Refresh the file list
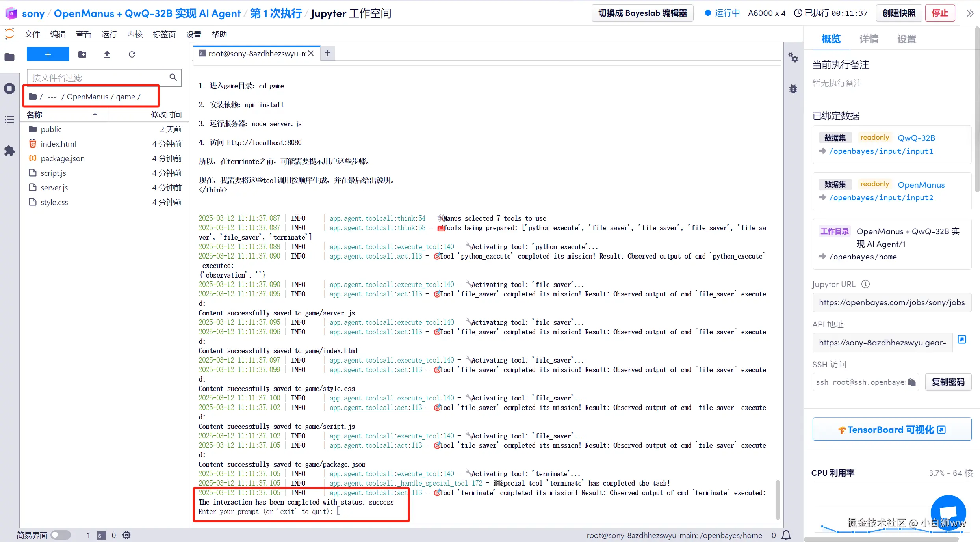 (x=132, y=54)
